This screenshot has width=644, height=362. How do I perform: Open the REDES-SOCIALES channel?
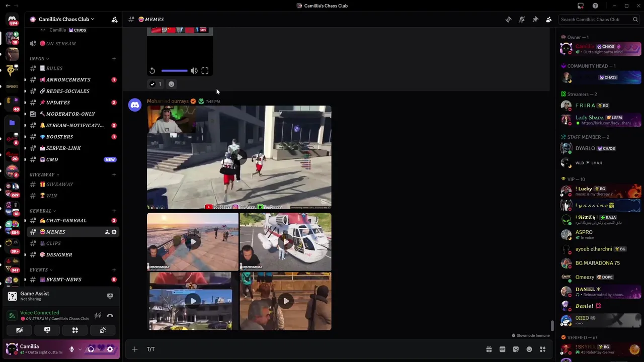click(x=73, y=91)
